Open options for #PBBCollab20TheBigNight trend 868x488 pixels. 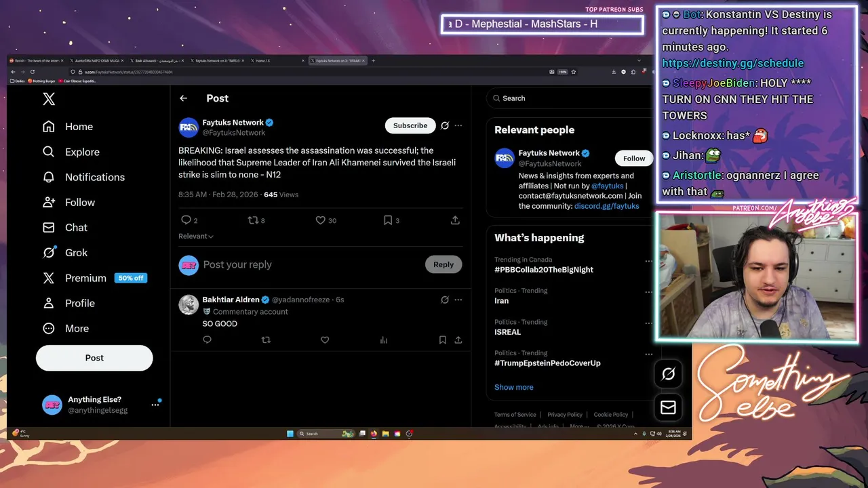[x=648, y=261]
